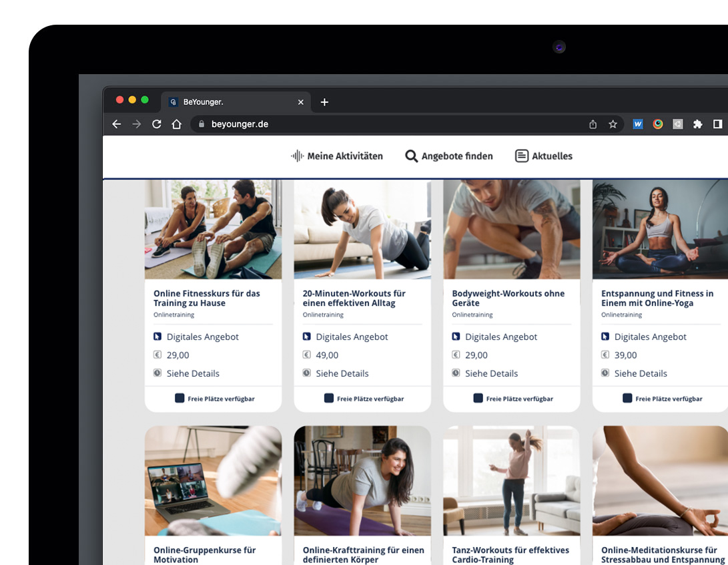Viewport: 728px width, 565px height.
Task: Open the gray cube extension icon
Action: (678, 124)
